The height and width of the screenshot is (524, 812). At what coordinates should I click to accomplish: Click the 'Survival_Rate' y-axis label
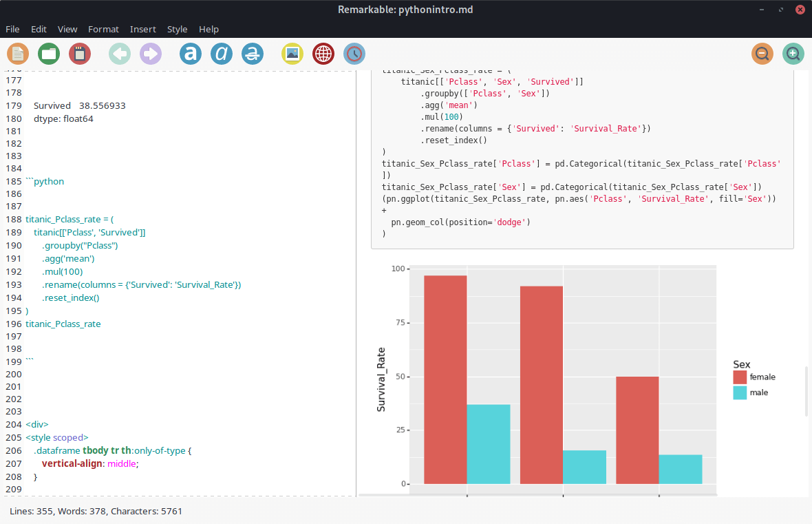click(x=381, y=380)
